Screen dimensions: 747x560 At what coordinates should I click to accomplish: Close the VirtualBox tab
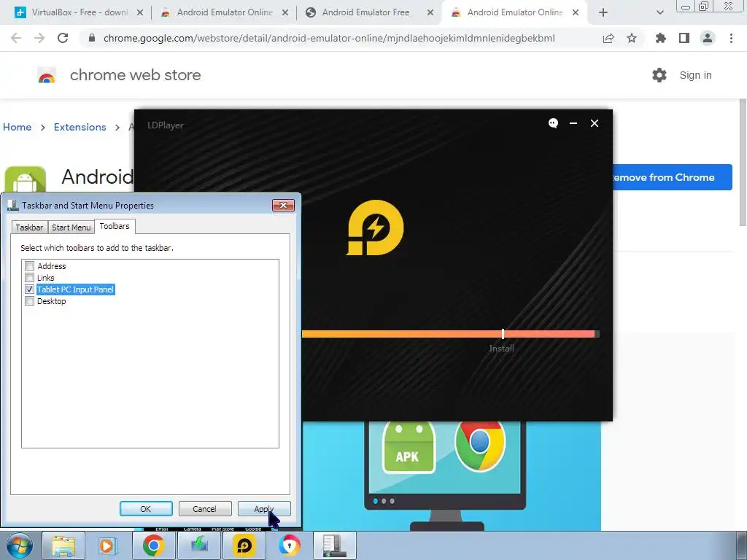point(140,13)
